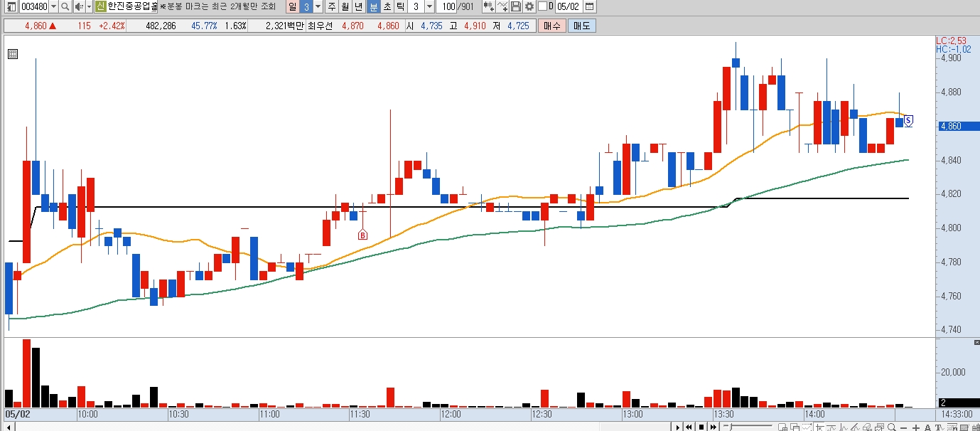Click the open price 4,735 value
This screenshot has height=431, width=980.
point(431,26)
